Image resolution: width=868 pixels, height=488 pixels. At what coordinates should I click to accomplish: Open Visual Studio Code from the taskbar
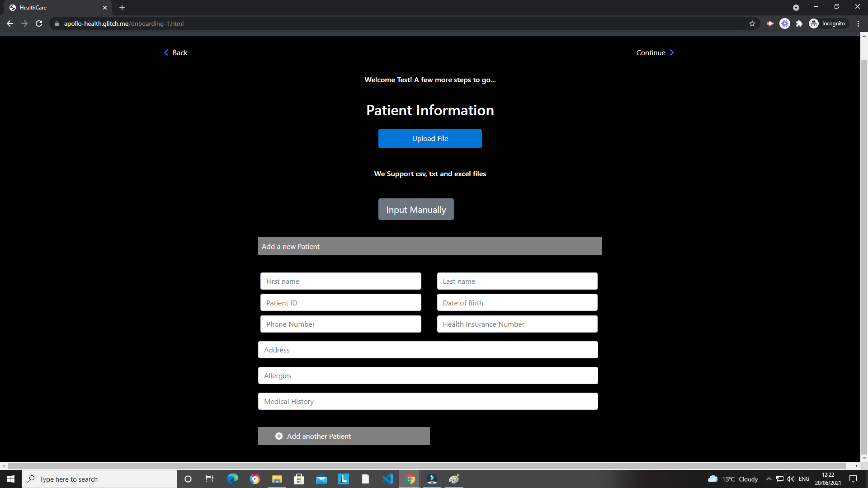coord(387,479)
